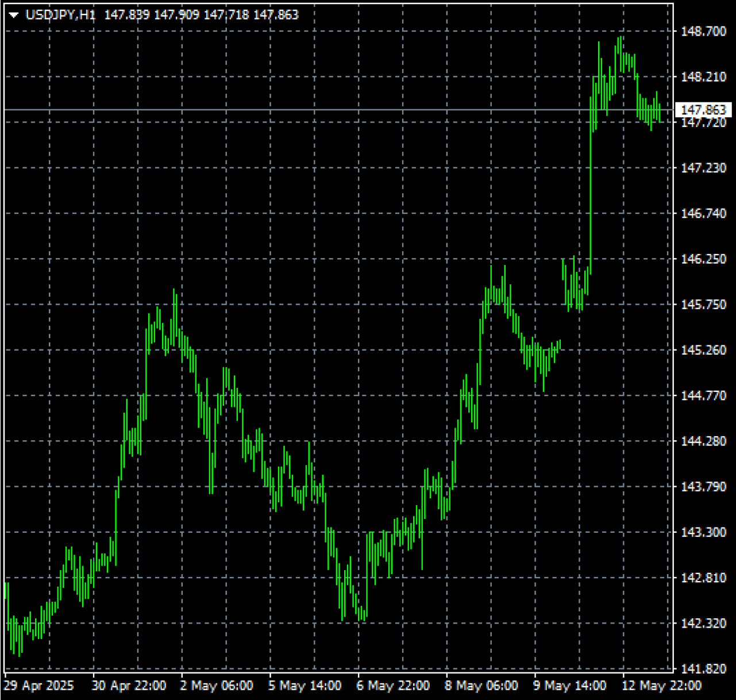Click the white triangle beside USDJPY,H1
736x700 pixels.
click(x=14, y=16)
